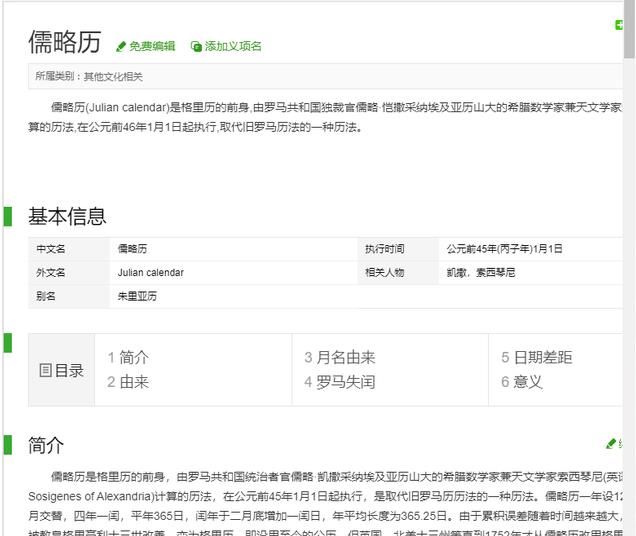Click the 简介 section heading
This screenshot has width=636, height=536.
[46, 445]
